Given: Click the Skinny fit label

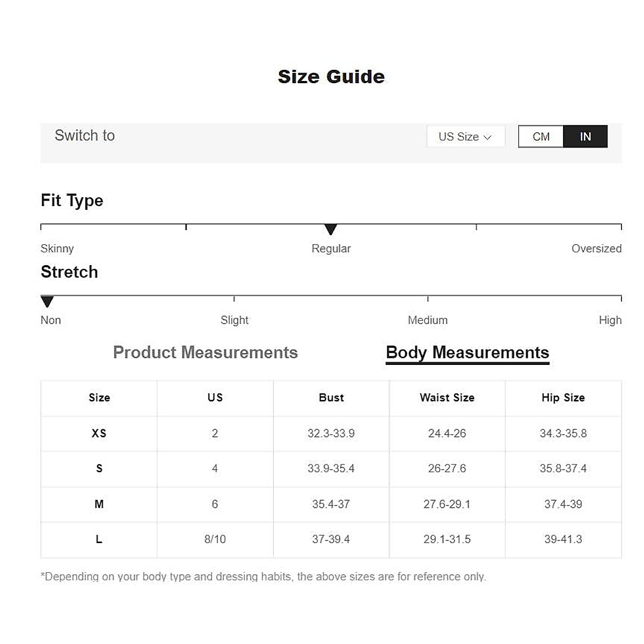Looking at the screenshot, I should coord(57,248).
